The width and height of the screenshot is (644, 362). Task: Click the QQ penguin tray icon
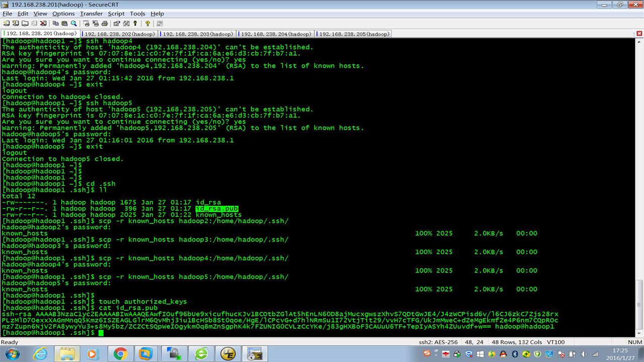coord(502,354)
